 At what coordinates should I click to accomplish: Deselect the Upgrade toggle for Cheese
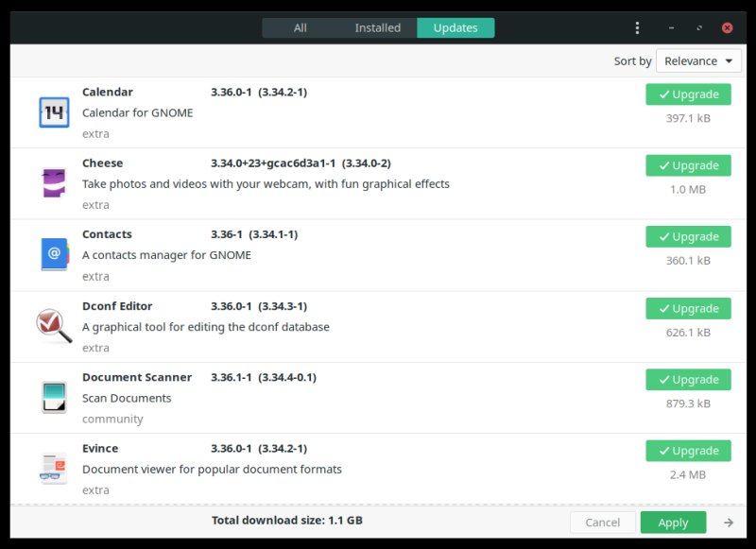(x=688, y=165)
